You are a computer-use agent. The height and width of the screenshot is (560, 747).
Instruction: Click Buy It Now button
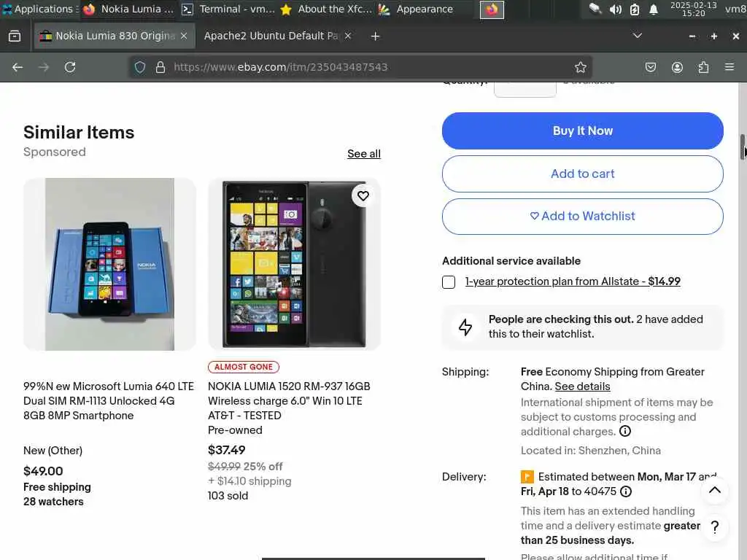tap(583, 131)
